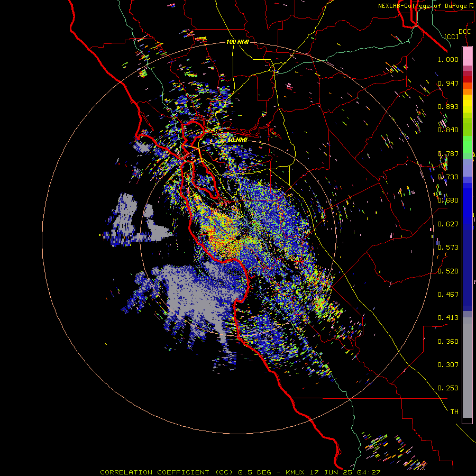Click the 0.520 scale value
This screenshot has width=476, height=476.
[x=448, y=271]
